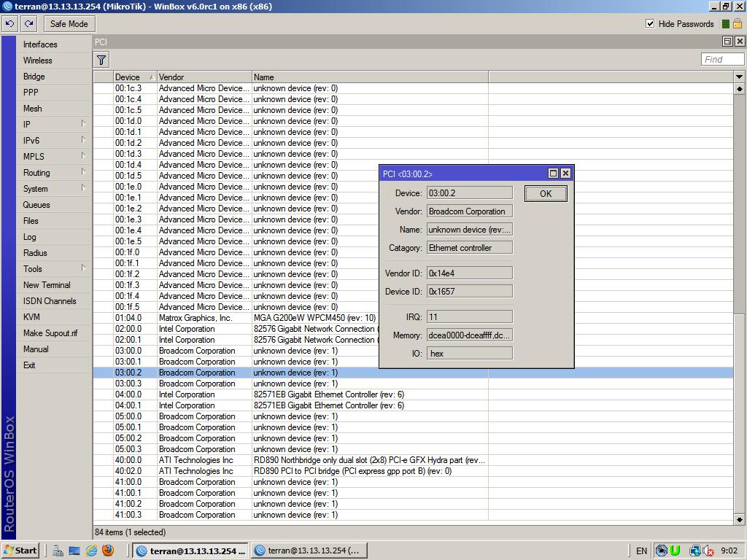
Task: Open the filter funnel in PCI window
Action: point(101,60)
